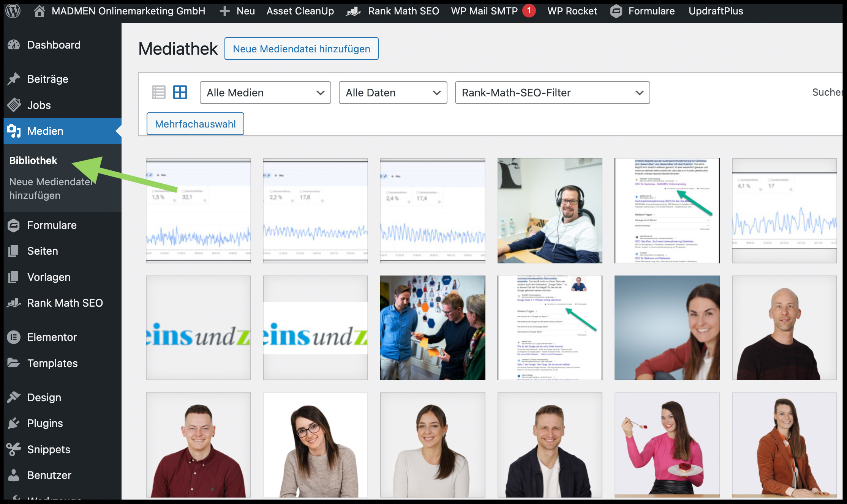Open Neue Mediendatei hinzufügen sidebar link
Viewport: 847px width, 504px height.
pos(51,188)
